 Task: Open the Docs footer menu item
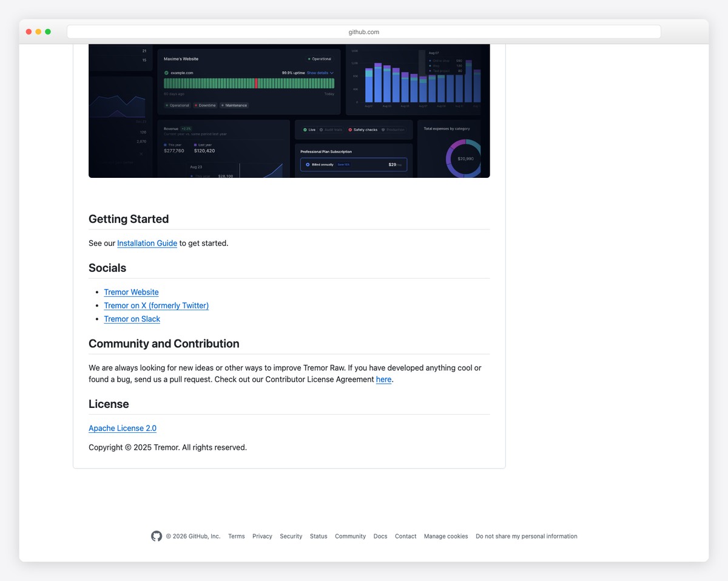[x=380, y=536]
